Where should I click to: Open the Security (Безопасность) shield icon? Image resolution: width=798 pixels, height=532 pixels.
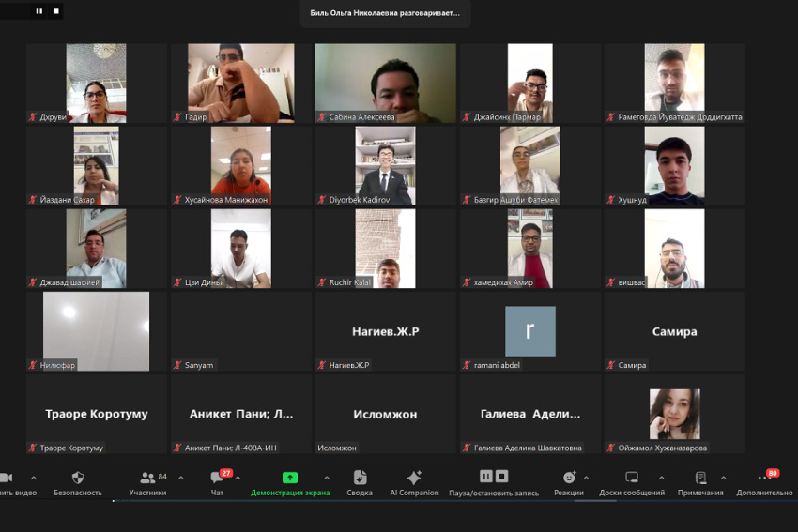point(77,479)
